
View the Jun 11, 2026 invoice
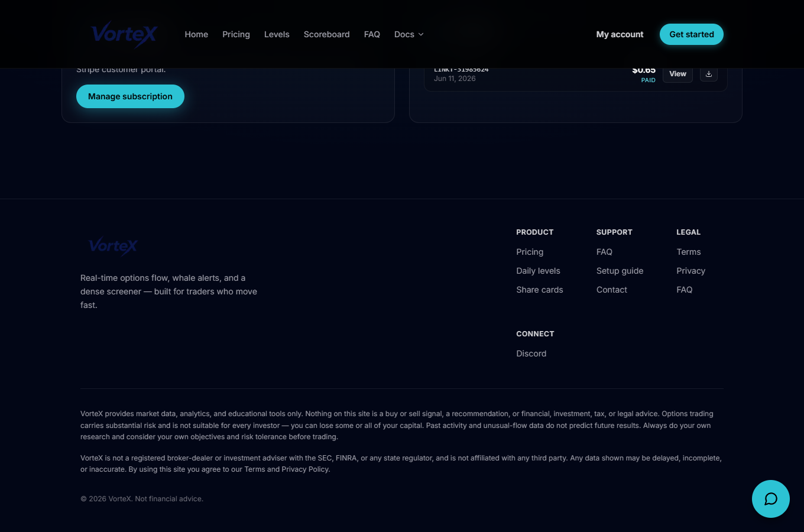coord(677,74)
